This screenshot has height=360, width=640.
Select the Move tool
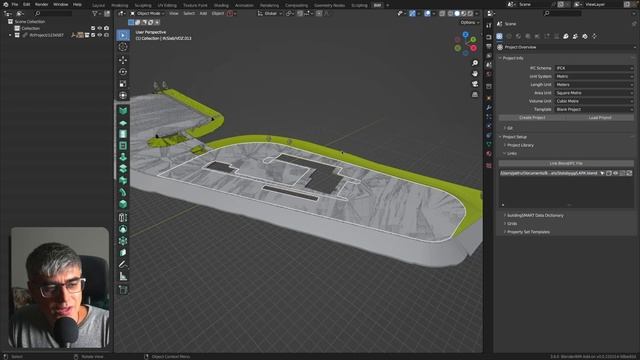tap(123, 60)
